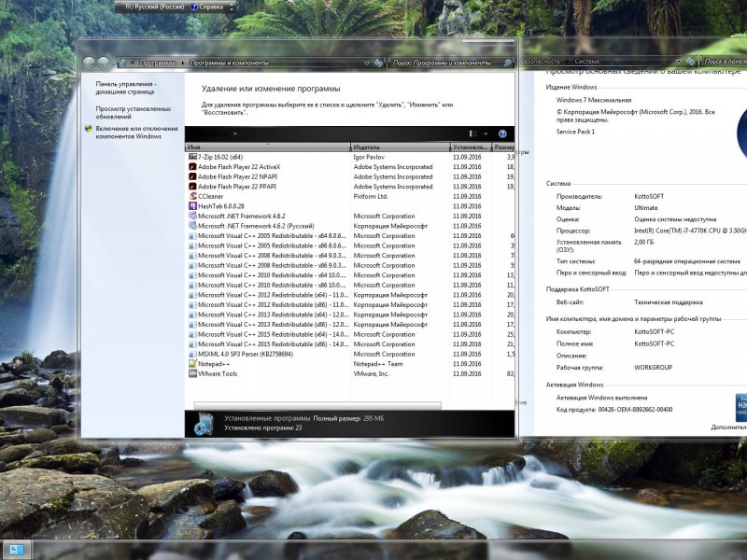Open help with the blue question mark icon
This screenshot has height=560, width=747.
[x=502, y=133]
